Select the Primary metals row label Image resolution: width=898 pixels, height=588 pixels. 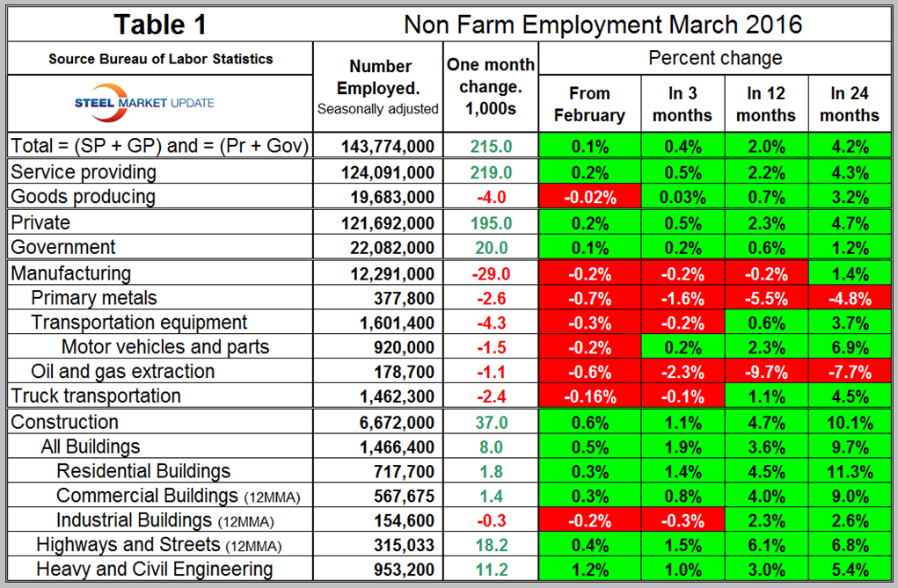[x=95, y=298]
